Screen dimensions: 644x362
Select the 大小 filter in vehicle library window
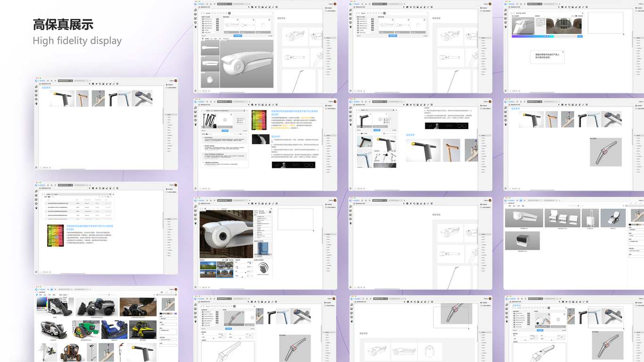click(45, 295)
